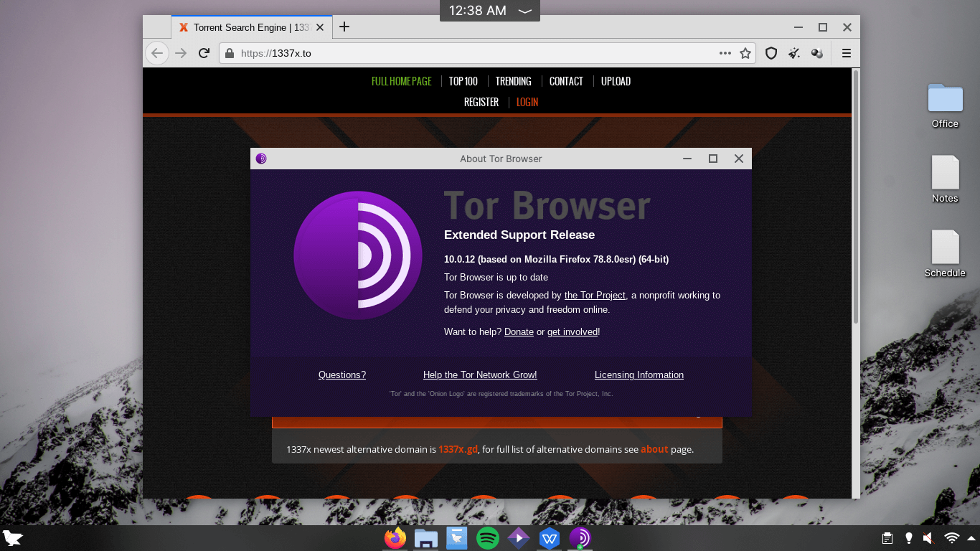Open Licensing Information link

tap(639, 375)
